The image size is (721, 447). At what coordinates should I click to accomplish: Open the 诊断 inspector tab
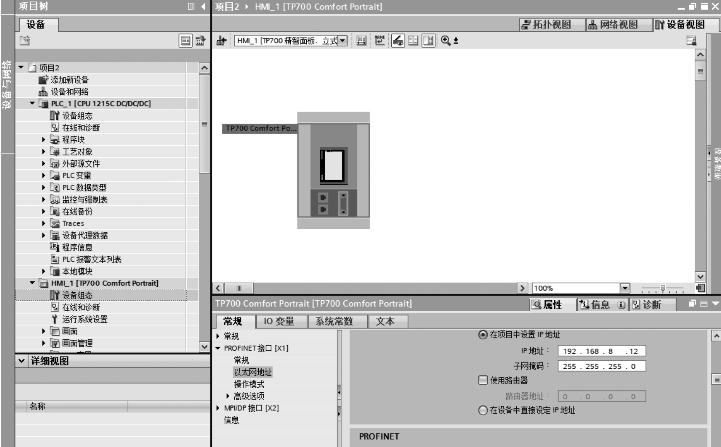(x=652, y=304)
